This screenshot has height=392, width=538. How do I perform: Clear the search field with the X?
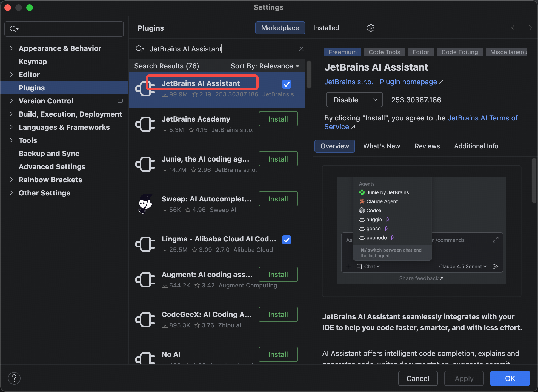pyautogui.click(x=301, y=49)
